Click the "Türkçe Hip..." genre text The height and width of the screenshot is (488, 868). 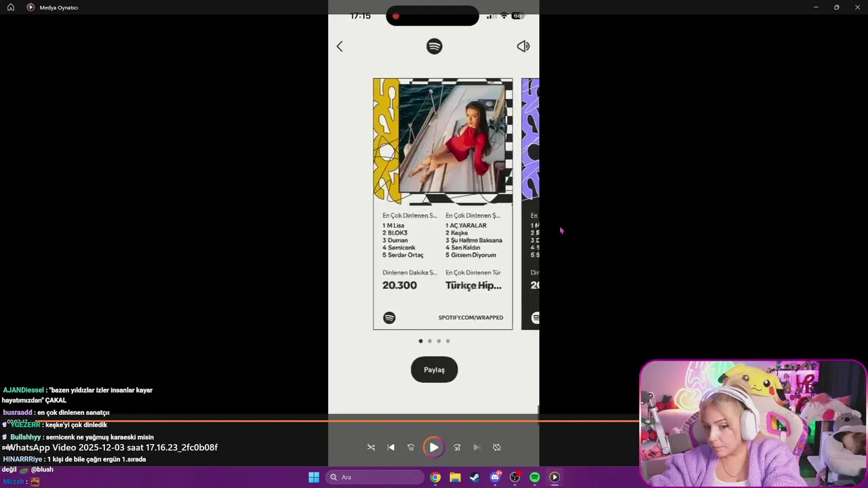tap(473, 285)
